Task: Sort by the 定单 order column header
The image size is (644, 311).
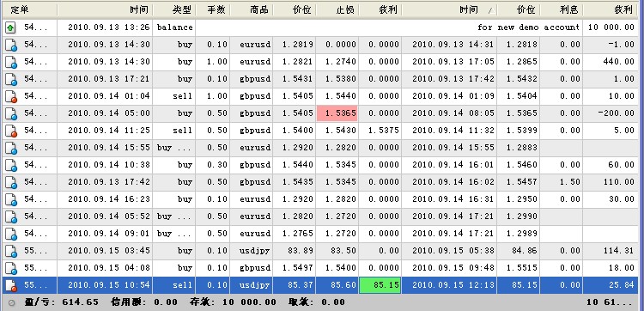Action: pyautogui.click(x=29, y=9)
